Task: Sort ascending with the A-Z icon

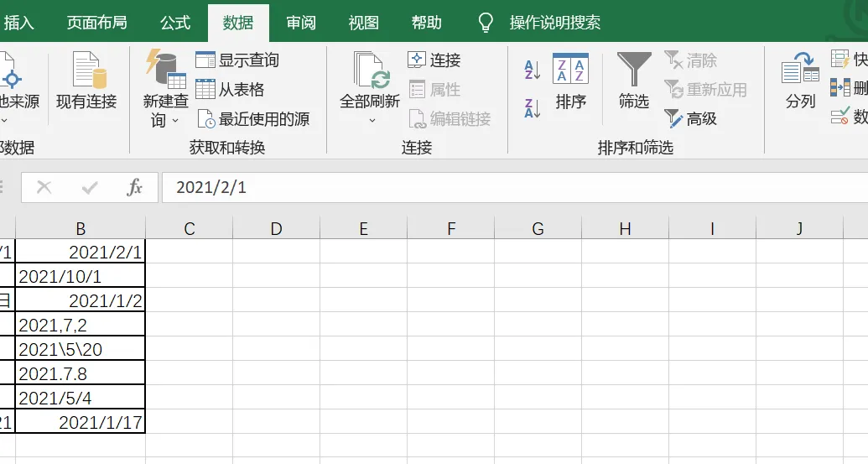Action: tap(532, 70)
